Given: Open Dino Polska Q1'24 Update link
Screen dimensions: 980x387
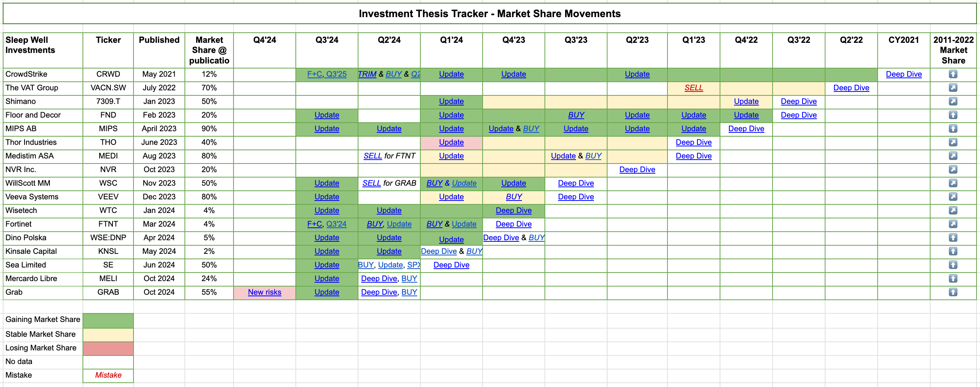Looking at the screenshot, I should click(x=451, y=239).
